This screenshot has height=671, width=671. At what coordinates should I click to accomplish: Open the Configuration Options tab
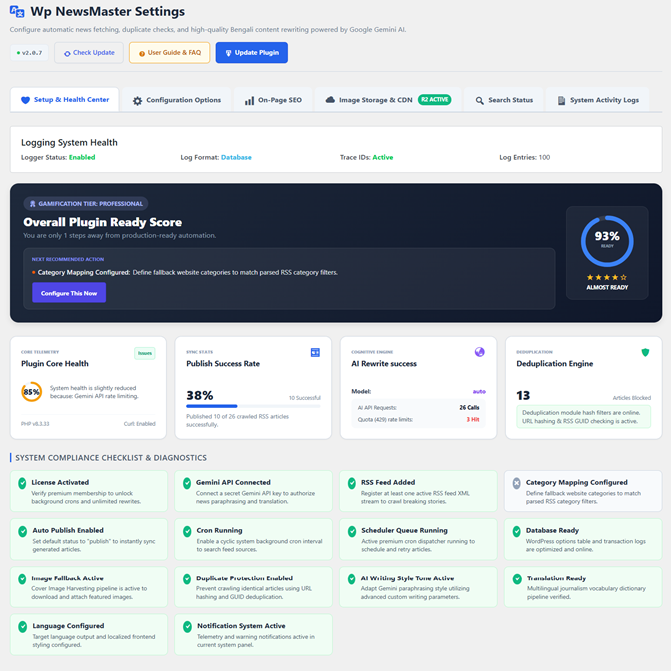(x=177, y=100)
